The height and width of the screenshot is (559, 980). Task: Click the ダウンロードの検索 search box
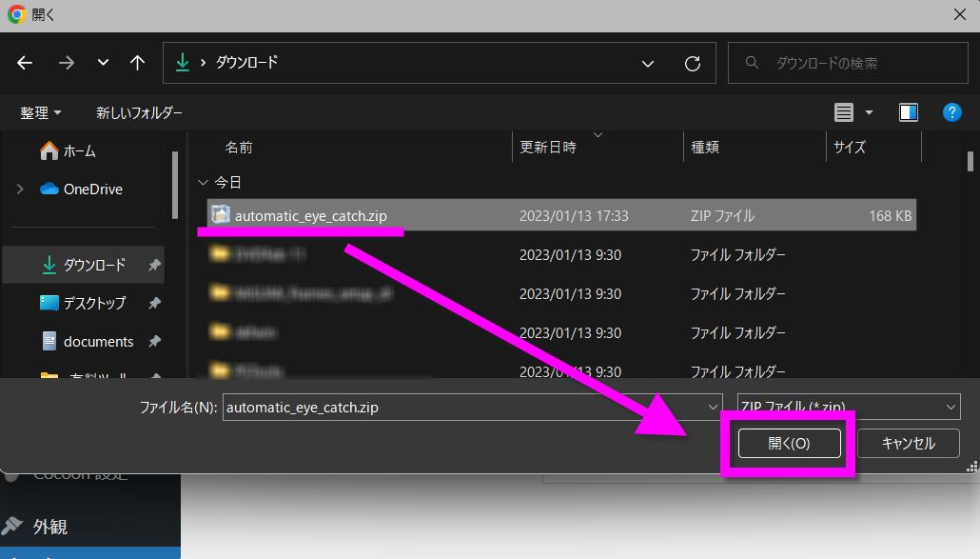(x=847, y=63)
